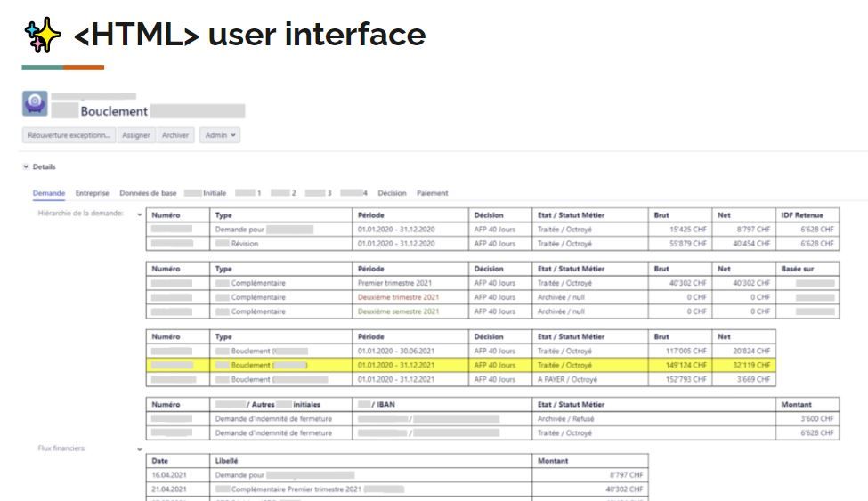Screen dimensions: 868x501
Task: Click highlighted Bouclement row type cell
Action: point(280,366)
